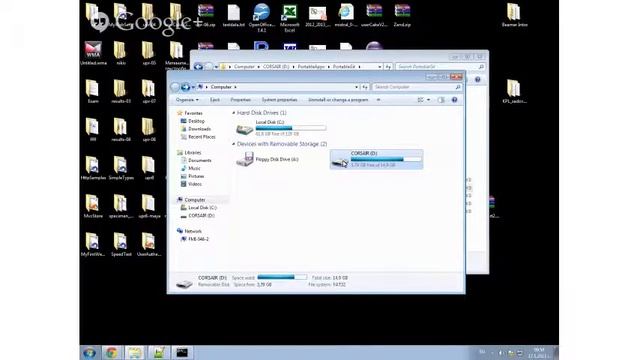Screen dimensions: 640x360
Task: Select the SpeedTest folder on desktop
Action: pyautogui.click(x=121, y=244)
